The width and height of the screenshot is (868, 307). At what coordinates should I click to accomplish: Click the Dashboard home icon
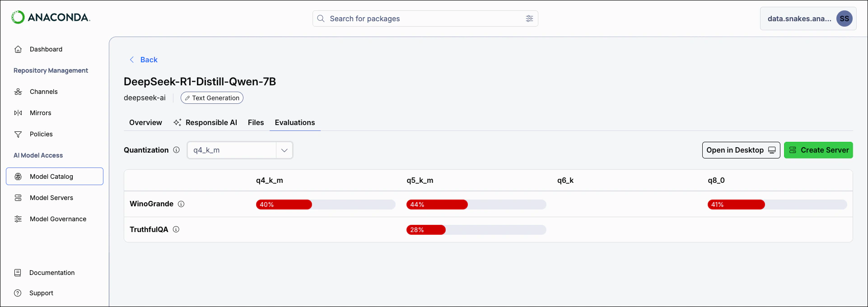pyautogui.click(x=18, y=49)
